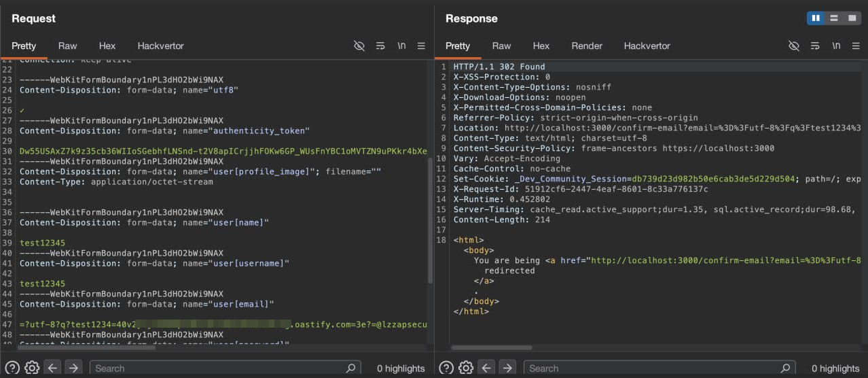
Task: Click the X-Request-Id header line
Action: (581, 189)
